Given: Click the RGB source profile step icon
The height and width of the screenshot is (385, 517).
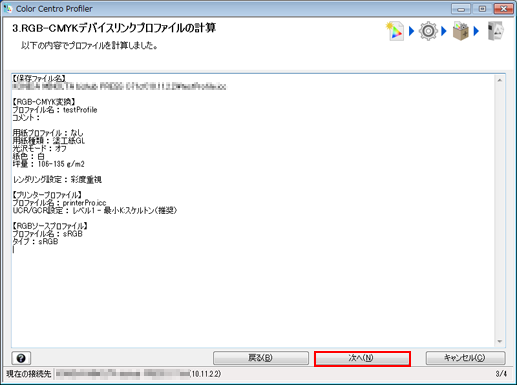Looking at the screenshot, I should coord(395,31).
